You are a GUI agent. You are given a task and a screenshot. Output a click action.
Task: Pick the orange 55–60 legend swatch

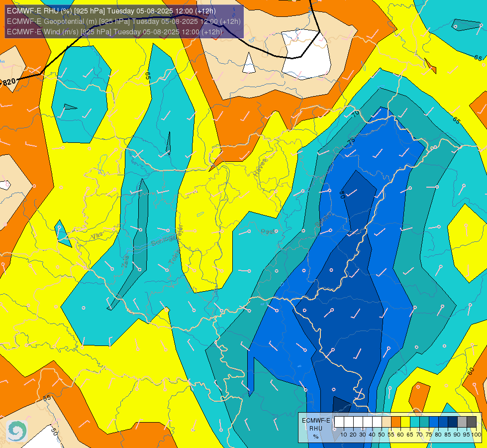(396, 422)
